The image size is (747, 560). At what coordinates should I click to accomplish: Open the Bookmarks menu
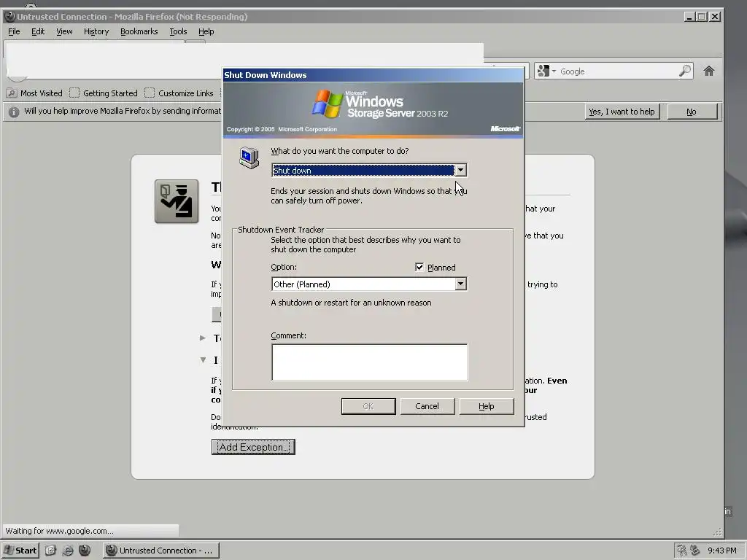(139, 31)
